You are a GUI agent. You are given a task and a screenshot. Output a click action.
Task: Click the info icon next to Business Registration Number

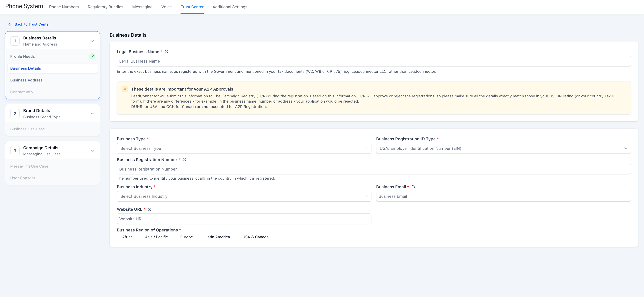click(x=184, y=159)
